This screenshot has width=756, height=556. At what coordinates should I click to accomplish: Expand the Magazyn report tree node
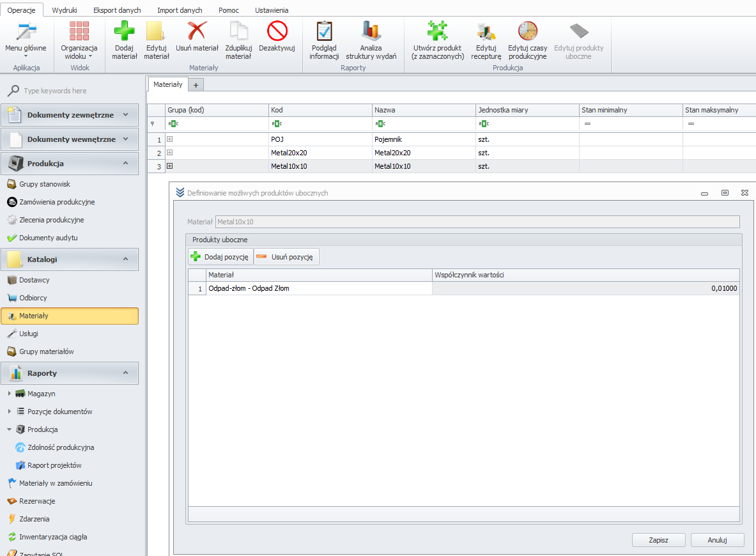click(x=9, y=394)
